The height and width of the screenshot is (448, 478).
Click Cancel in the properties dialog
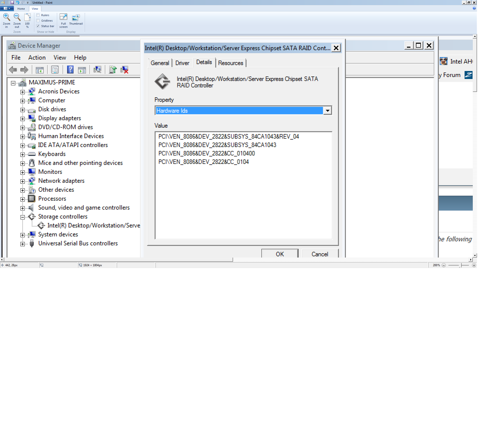(x=320, y=254)
